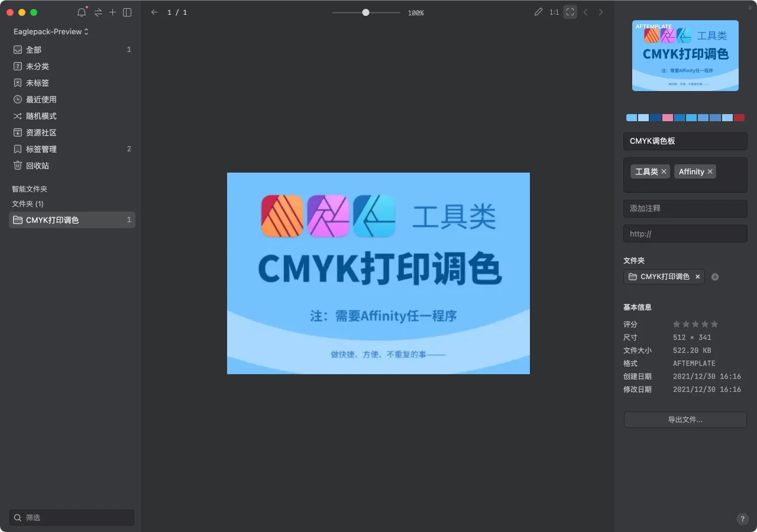The image size is (757, 532).
Task: Edit the CMYK调色板 name field
Action: coord(685,141)
